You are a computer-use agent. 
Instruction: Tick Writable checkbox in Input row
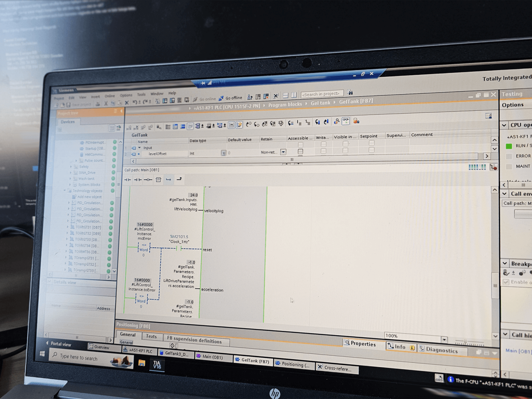(323, 144)
